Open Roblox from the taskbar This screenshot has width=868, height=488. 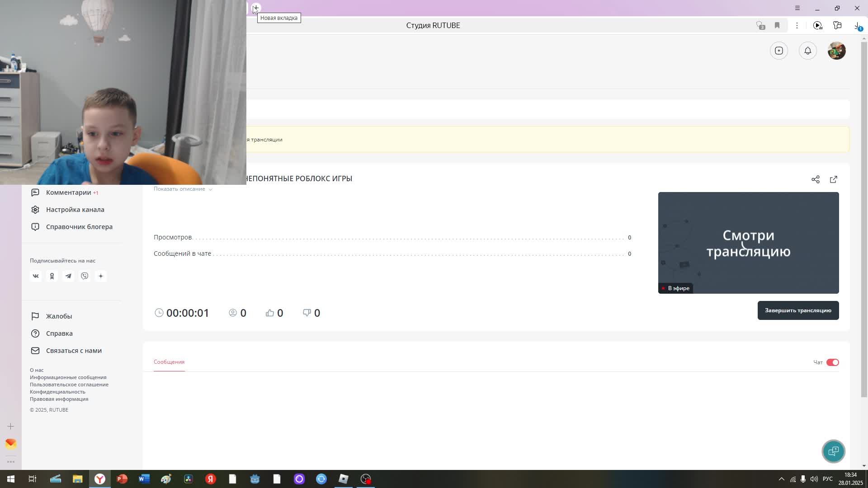click(x=344, y=479)
